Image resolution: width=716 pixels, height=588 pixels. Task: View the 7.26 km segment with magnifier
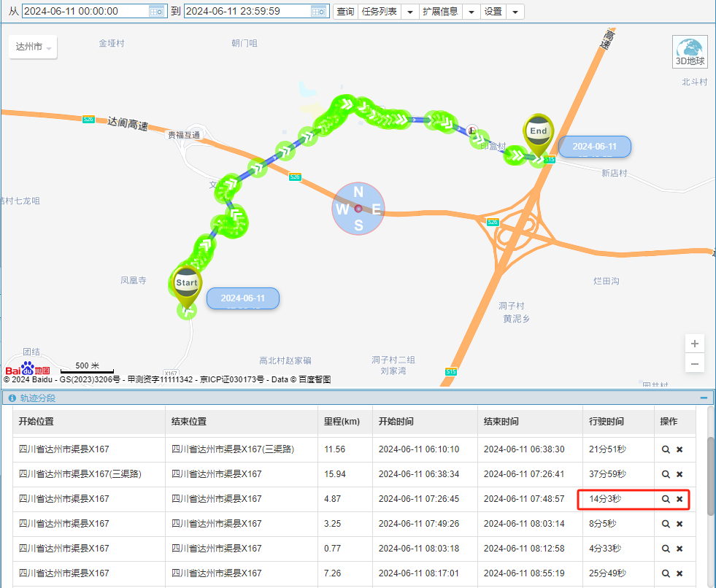(666, 573)
